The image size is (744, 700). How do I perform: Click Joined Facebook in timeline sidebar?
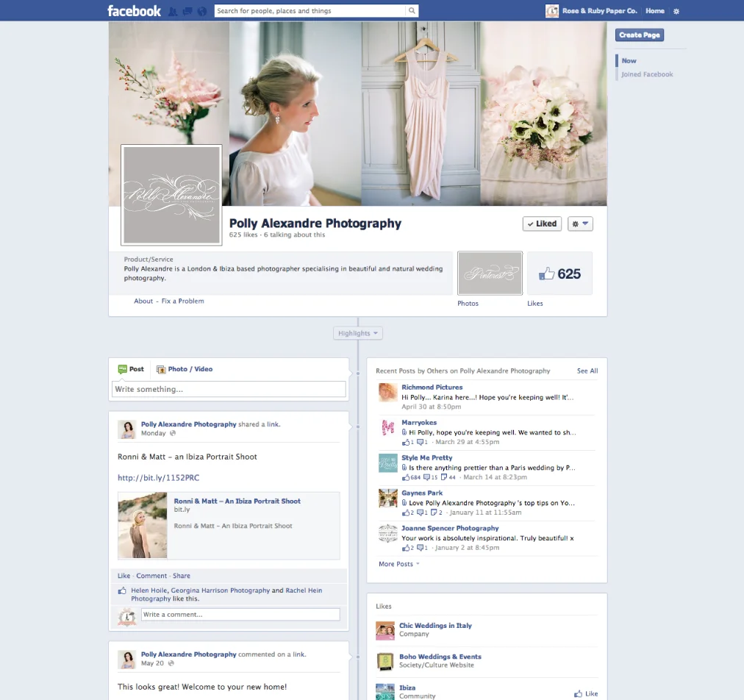click(x=647, y=74)
